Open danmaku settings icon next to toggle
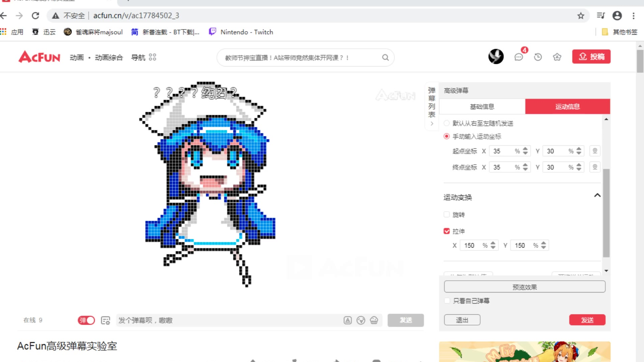This screenshot has width=644, height=362. click(x=106, y=320)
